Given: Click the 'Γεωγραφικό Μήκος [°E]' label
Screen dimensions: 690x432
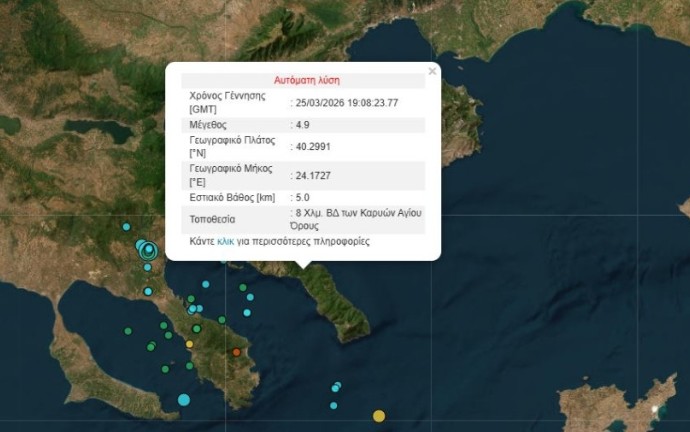Looking at the screenshot, I should [x=231, y=175].
